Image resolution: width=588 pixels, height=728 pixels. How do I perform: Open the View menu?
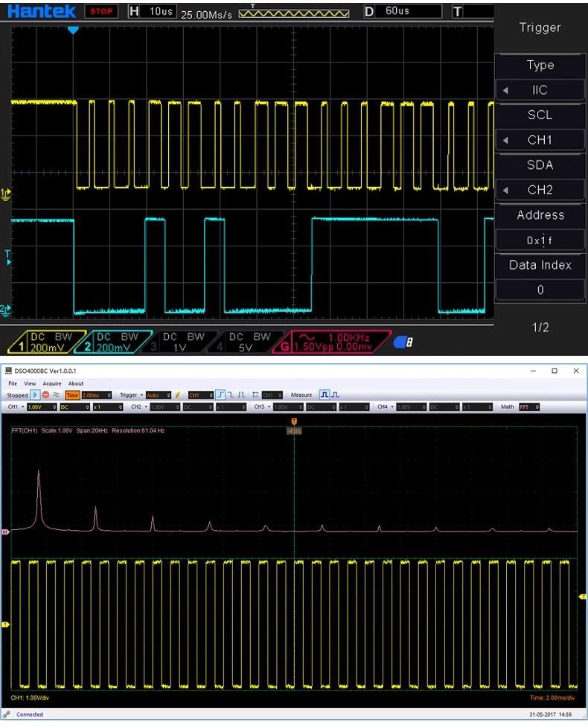tap(30, 383)
